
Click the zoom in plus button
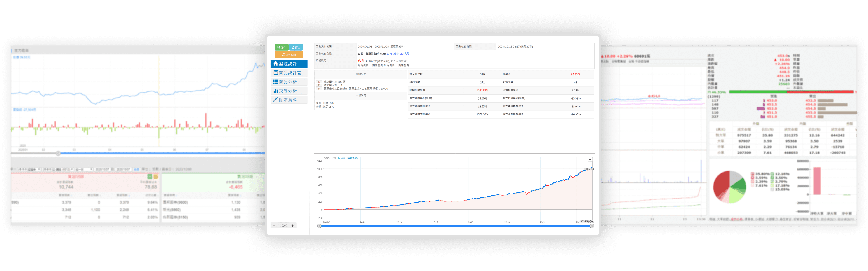(x=292, y=226)
